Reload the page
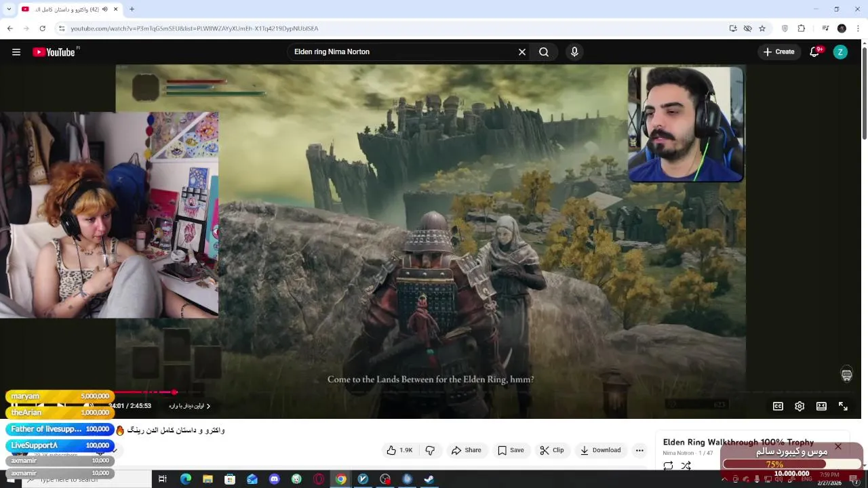The width and height of the screenshot is (868, 488). 42,28
